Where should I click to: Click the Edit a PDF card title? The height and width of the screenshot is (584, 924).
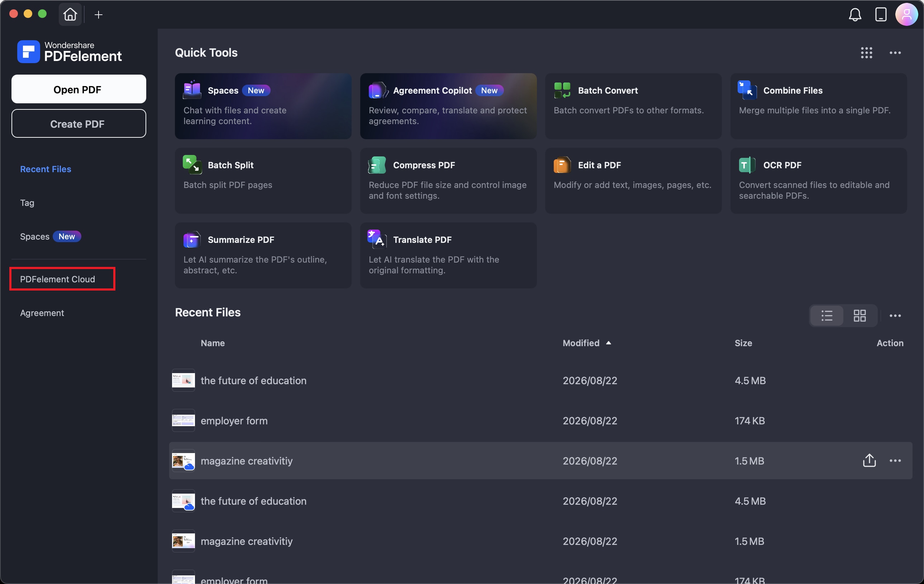tap(599, 165)
